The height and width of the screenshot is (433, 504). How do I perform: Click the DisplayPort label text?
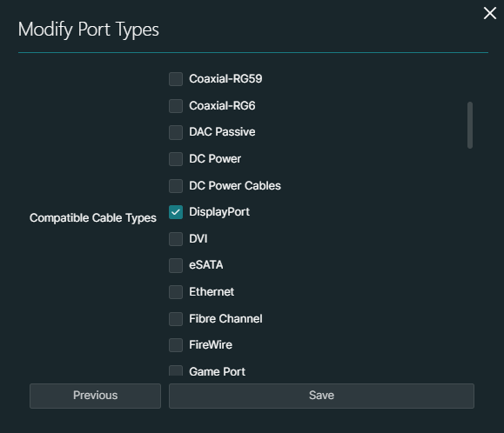click(219, 212)
